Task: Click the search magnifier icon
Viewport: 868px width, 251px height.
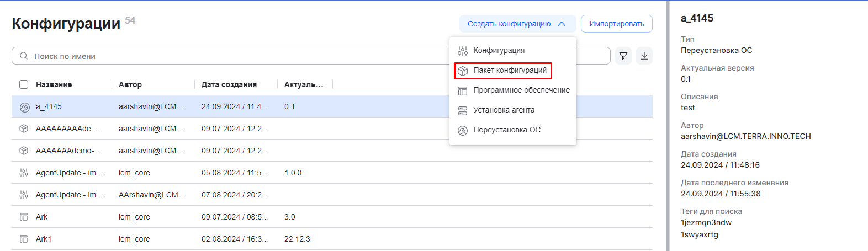Action: pyautogui.click(x=24, y=56)
